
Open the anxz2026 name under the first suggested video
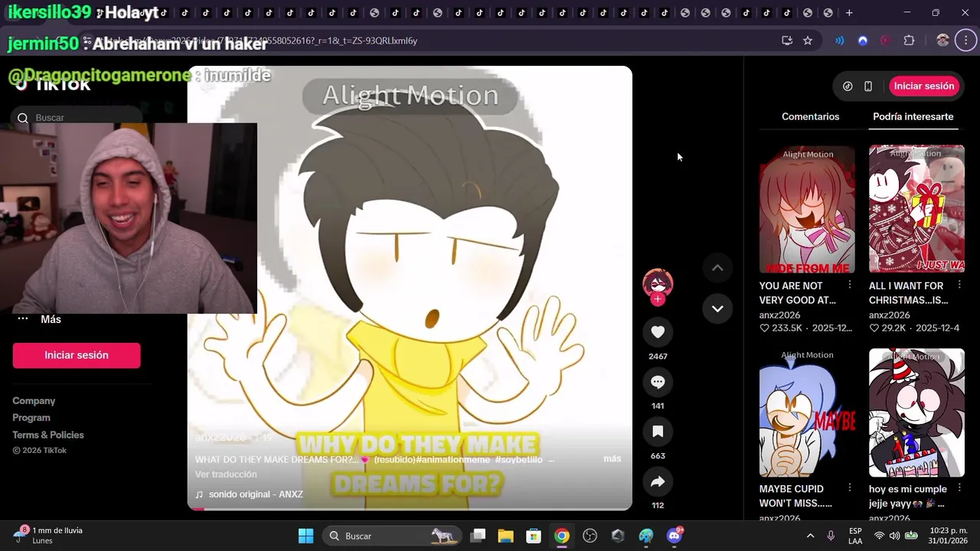[x=779, y=315]
